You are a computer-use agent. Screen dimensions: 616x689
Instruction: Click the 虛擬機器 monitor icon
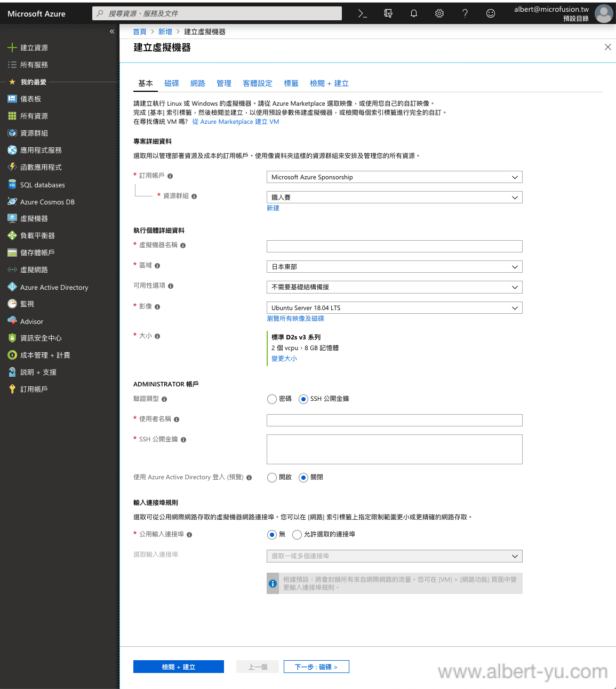point(12,218)
